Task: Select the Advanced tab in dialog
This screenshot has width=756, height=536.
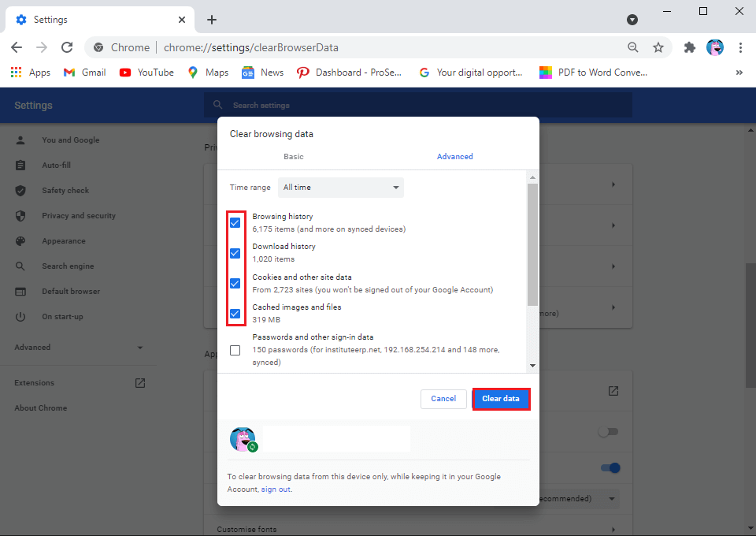Action: [x=455, y=157]
